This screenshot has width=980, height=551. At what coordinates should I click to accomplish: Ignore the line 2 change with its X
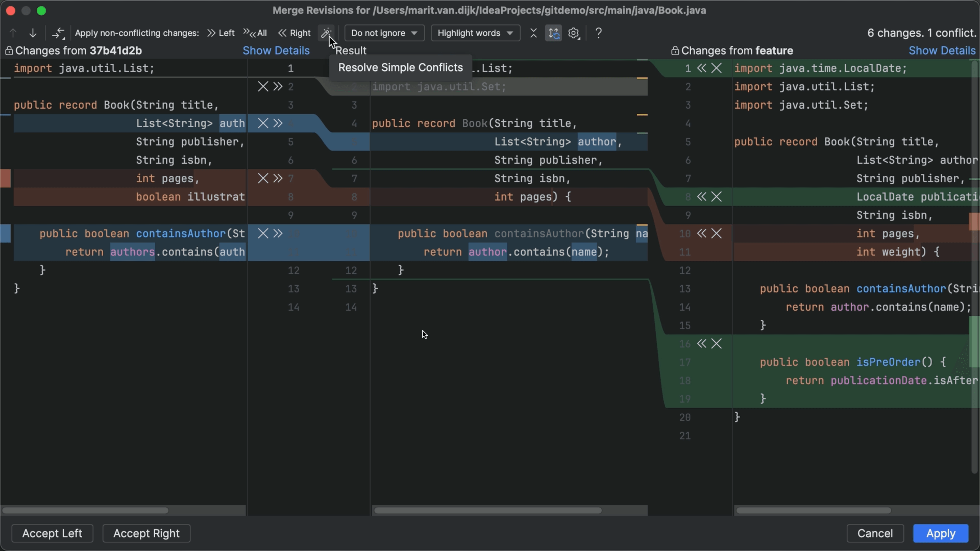coord(263,87)
